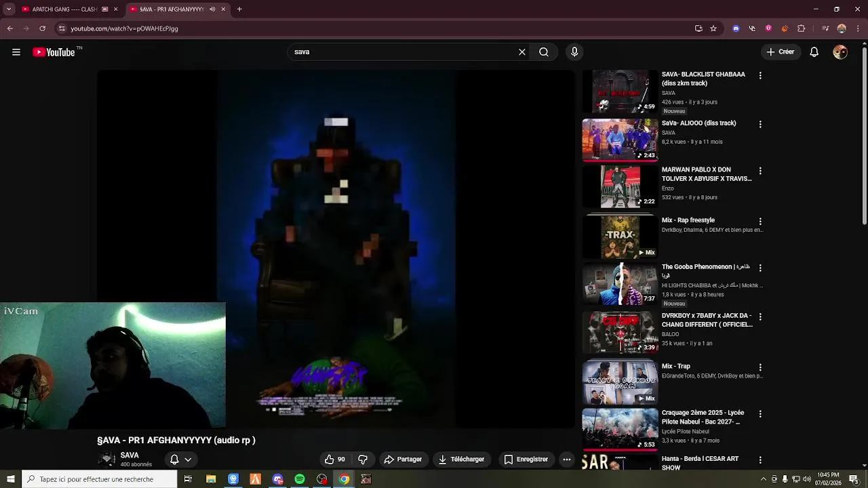Open the Mix - Rap freestyle TRAX thumbnail

click(x=620, y=237)
